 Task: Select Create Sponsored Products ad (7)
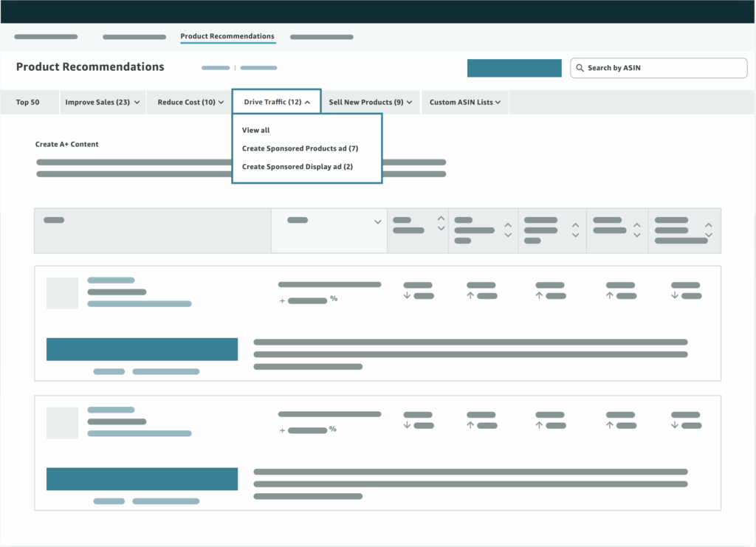(x=300, y=148)
